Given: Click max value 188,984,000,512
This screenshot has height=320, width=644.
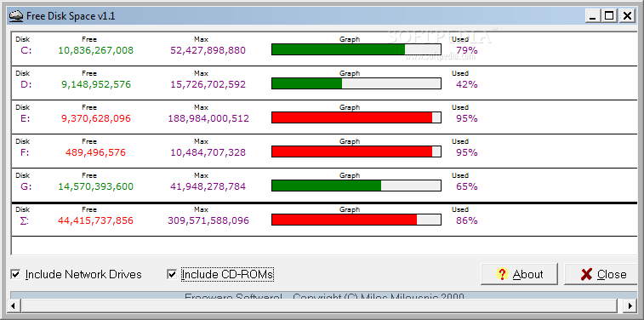Looking at the screenshot, I should 208,118.
